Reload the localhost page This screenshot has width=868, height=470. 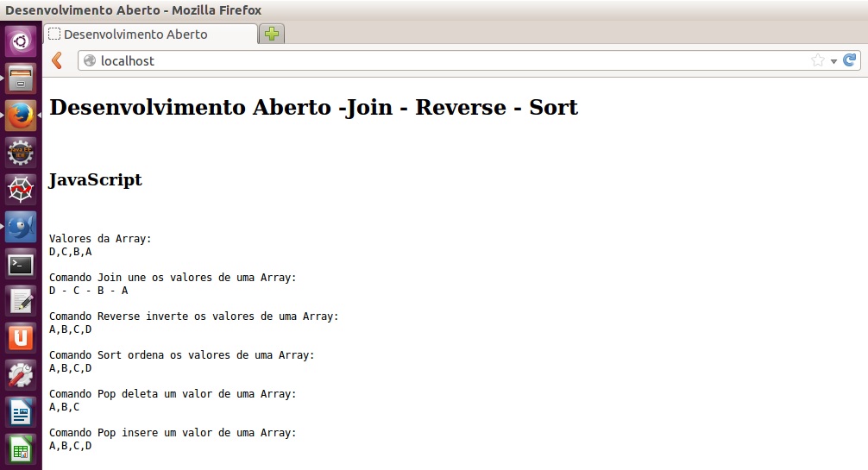850,60
